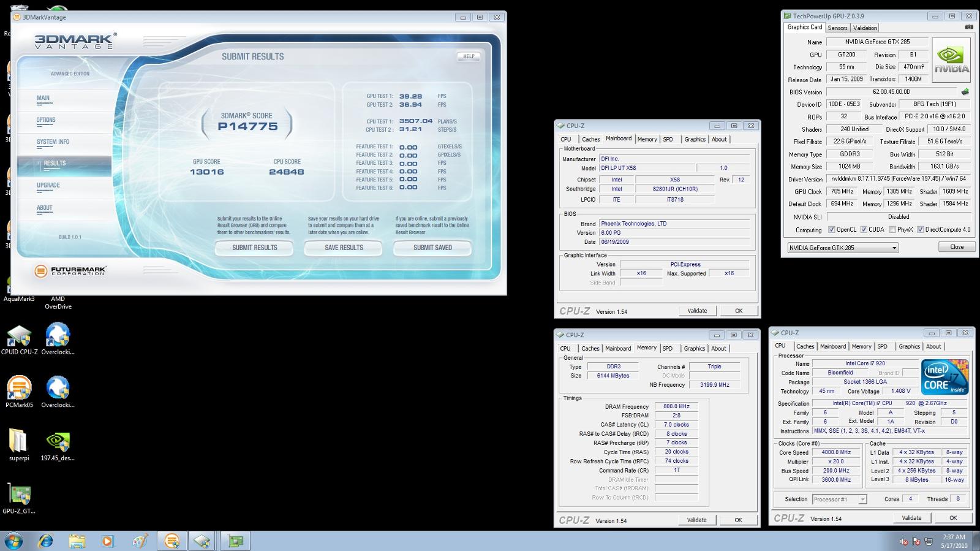Image resolution: width=980 pixels, height=551 pixels.
Task: Click the GPU-Z screenshot camera icon
Action: (968, 27)
